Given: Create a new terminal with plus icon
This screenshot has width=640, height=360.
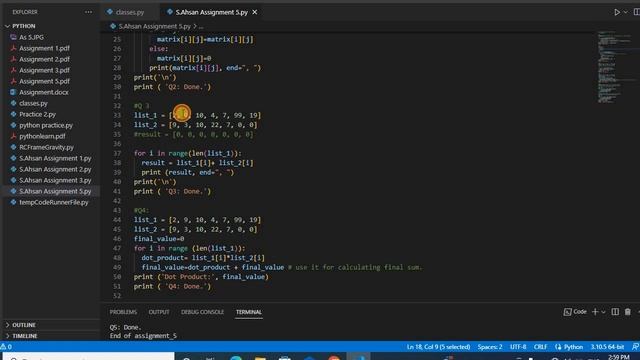Looking at the screenshot, I should point(595,312).
